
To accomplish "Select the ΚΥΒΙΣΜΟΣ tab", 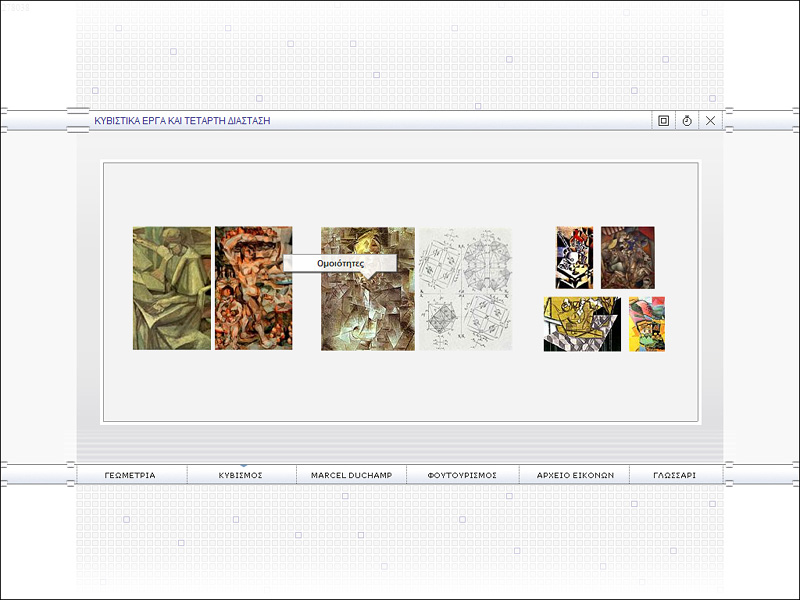I will [x=241, y=475].
